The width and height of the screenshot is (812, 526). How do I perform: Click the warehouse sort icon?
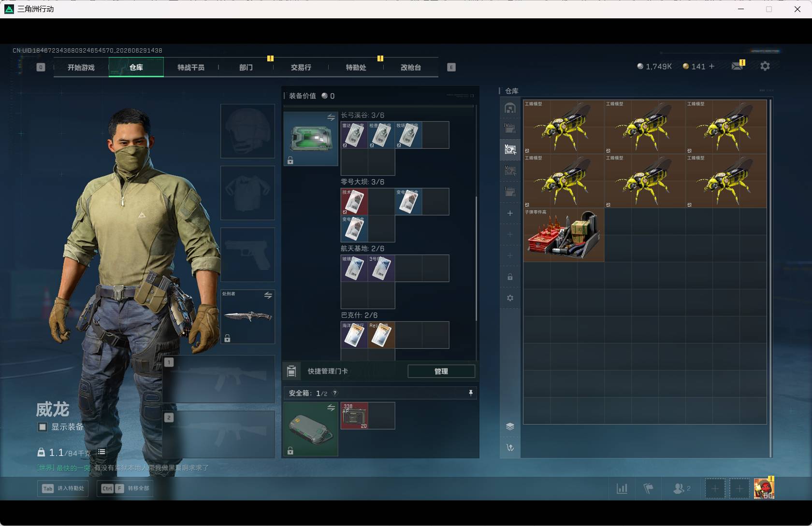tap(510, 448)
